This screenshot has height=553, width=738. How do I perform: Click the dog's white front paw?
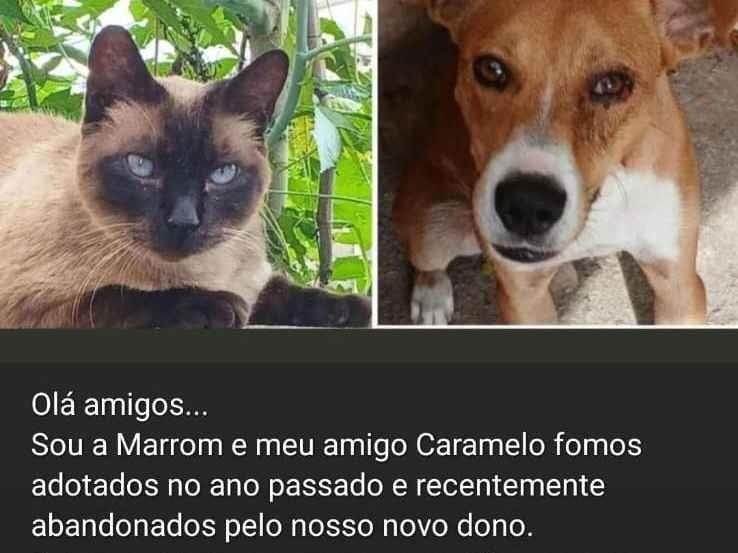(x=431, y=297)
